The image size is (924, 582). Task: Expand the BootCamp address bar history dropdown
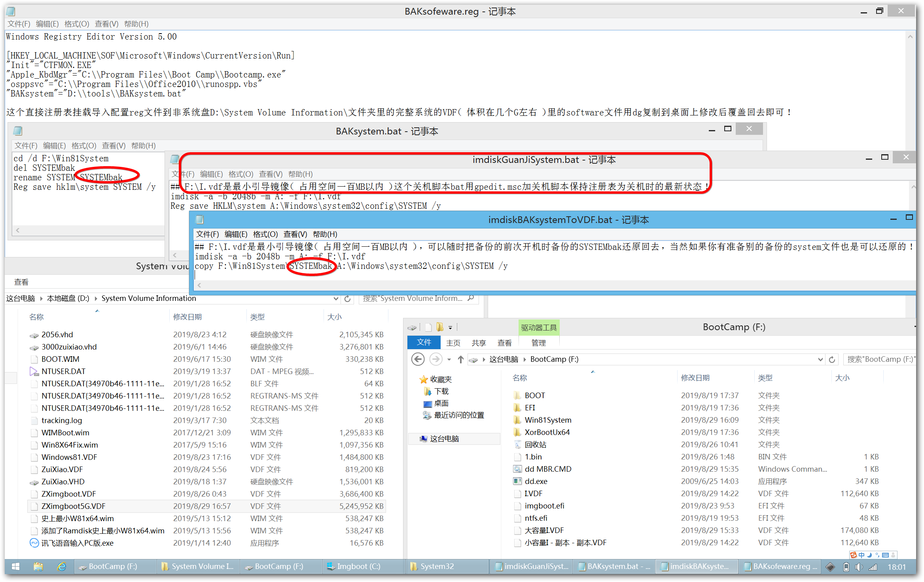point(820,359)
